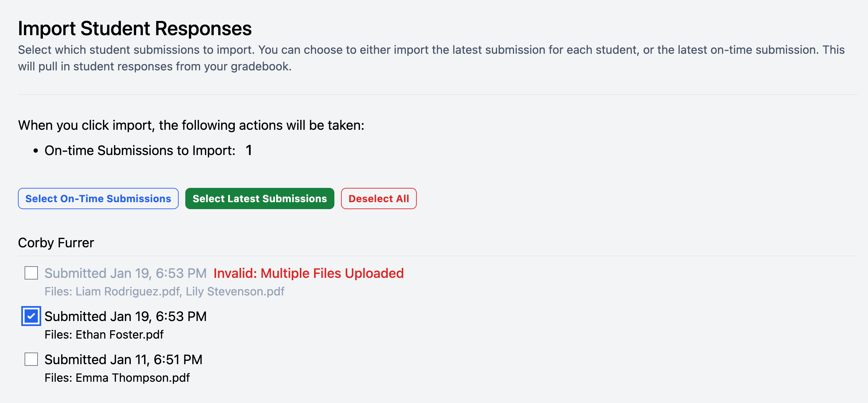Click the Files: Emma Thompson.pdf text

(117, 378)
